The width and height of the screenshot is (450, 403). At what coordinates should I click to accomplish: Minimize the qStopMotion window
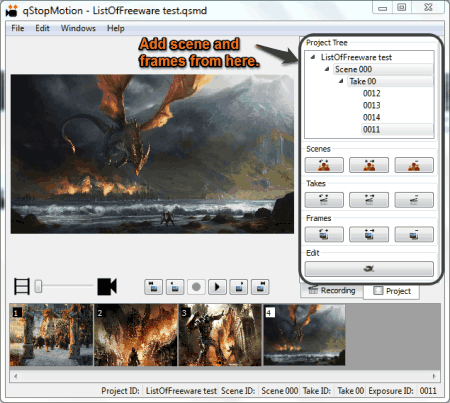coord(383,8)
